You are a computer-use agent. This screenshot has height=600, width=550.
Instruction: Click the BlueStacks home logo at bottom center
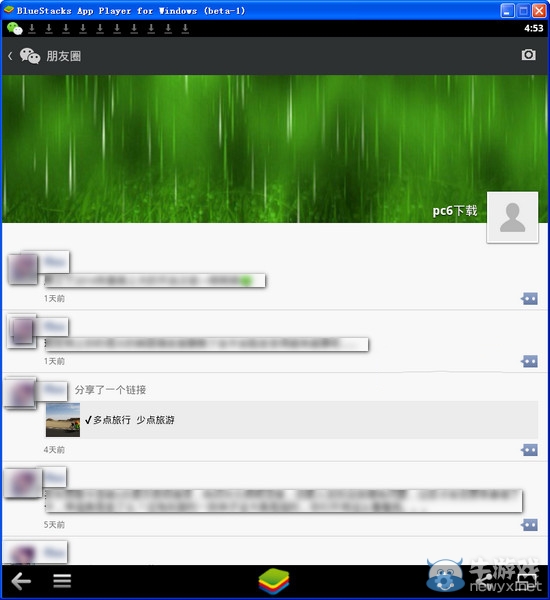(x=274, y=581)
